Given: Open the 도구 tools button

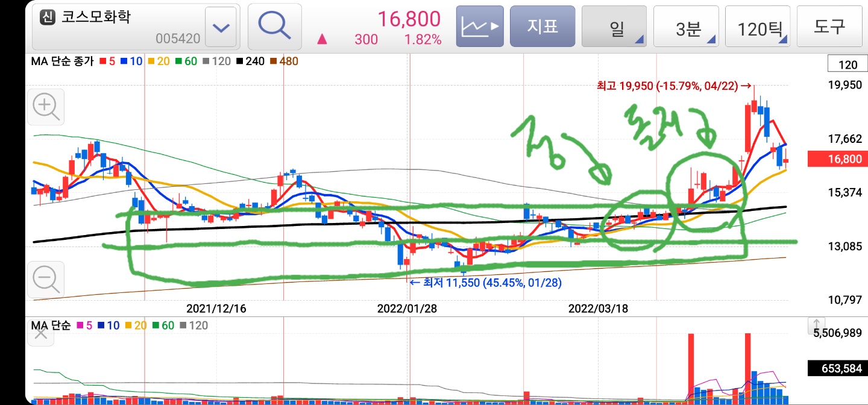Looking at the screenshot, I should tap(829, 27).
